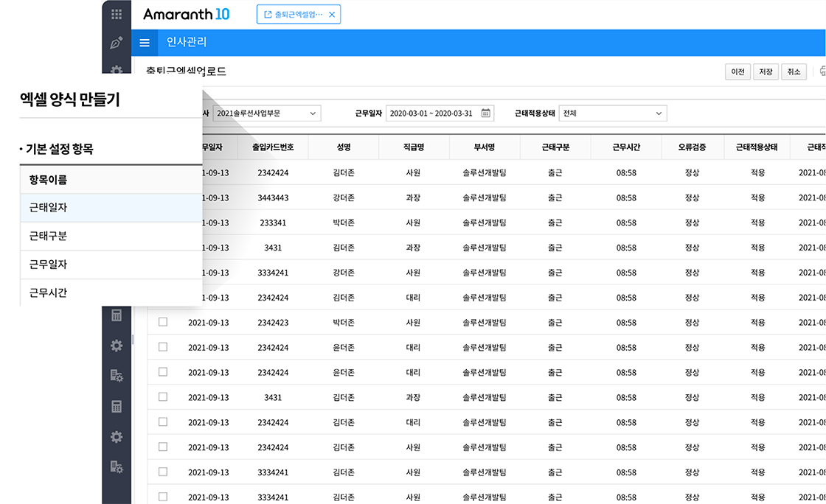826x504 pixels.
Task: Select 근무시간 in 기본 설정 항목 list
Action: (111, 293)
